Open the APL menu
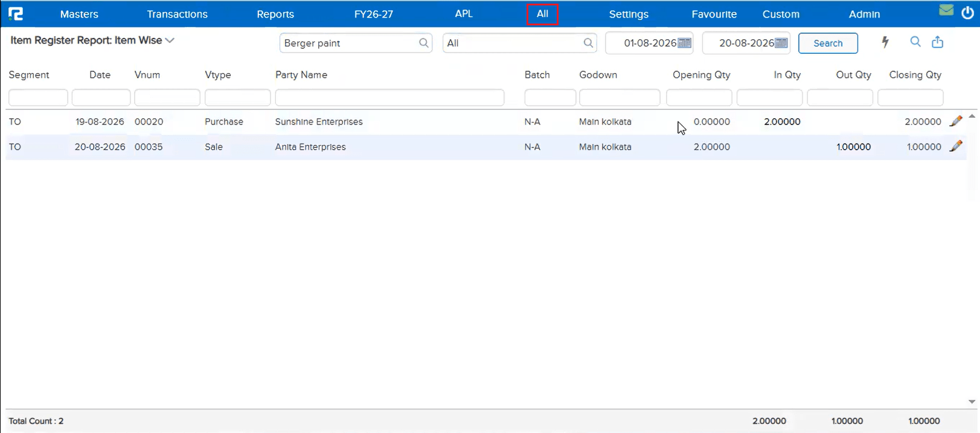This screenshot has height=433, width=980. (x=464, y=13)
